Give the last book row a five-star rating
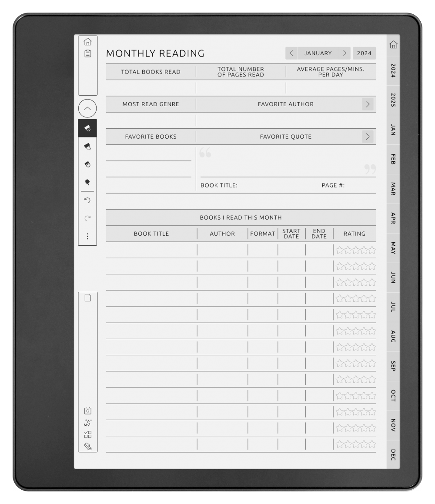 [373, 444]
